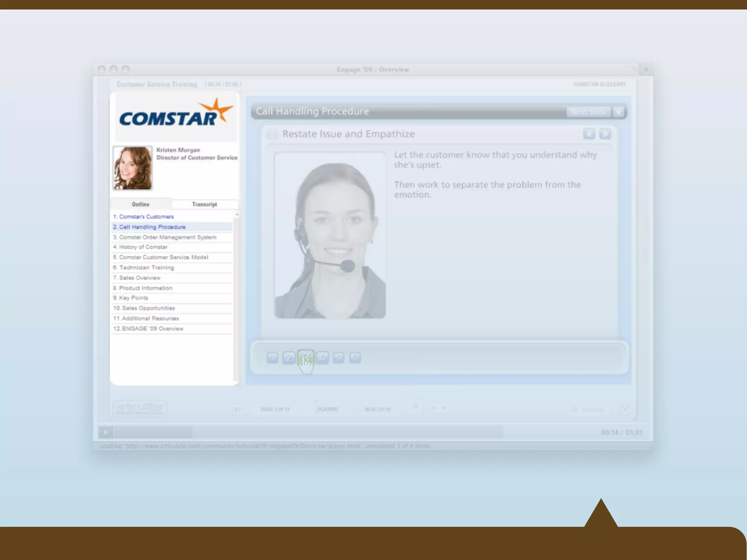
Task: Select Technician Training in the outline
Action: pyautogui.click(x=146, y=267)
